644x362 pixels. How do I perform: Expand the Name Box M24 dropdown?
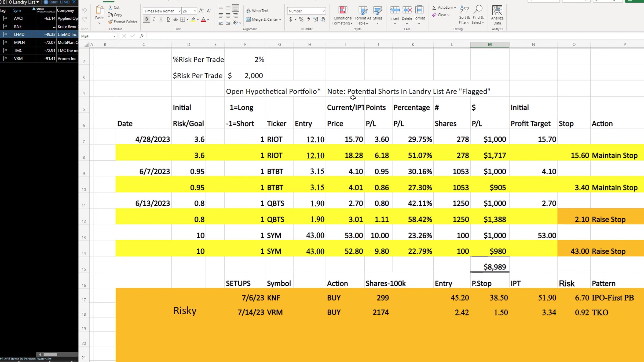click(114, 36)
